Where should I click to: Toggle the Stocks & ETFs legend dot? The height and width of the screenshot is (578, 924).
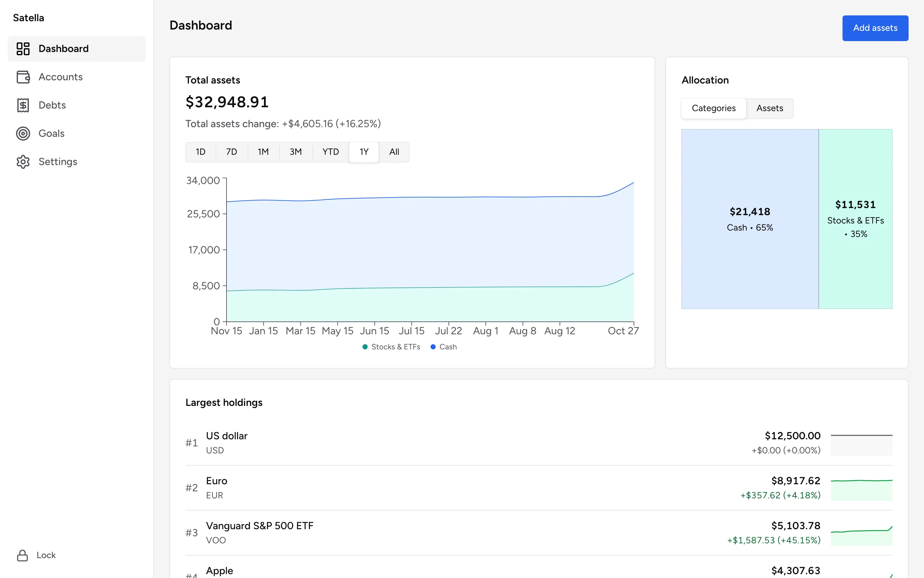coord(365,347)
